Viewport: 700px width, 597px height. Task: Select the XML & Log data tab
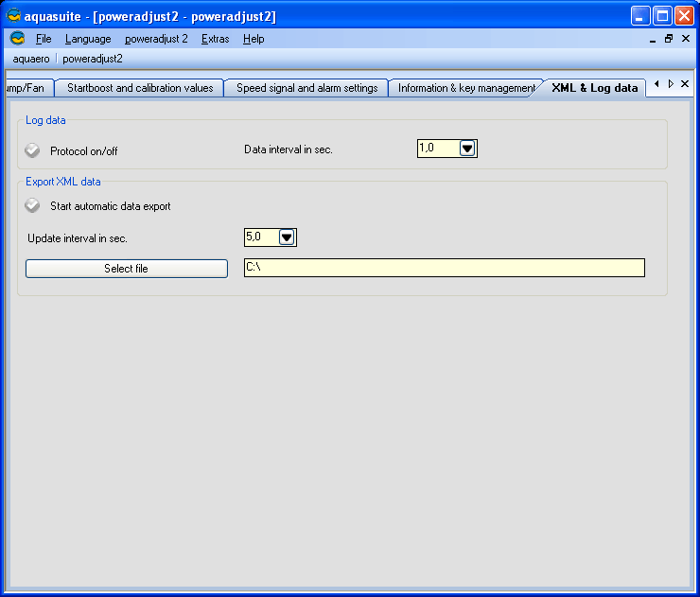[594, 88]
